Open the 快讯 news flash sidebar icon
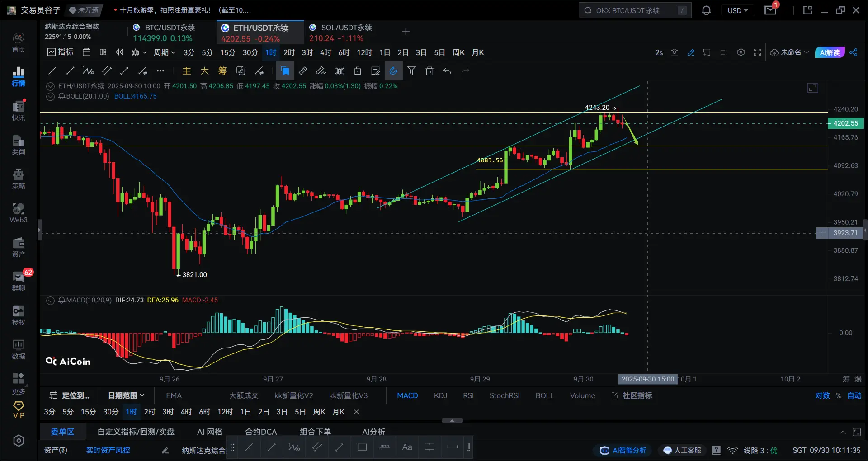The height and width of the screenshot is (461, 868). [x=19, y=111]
